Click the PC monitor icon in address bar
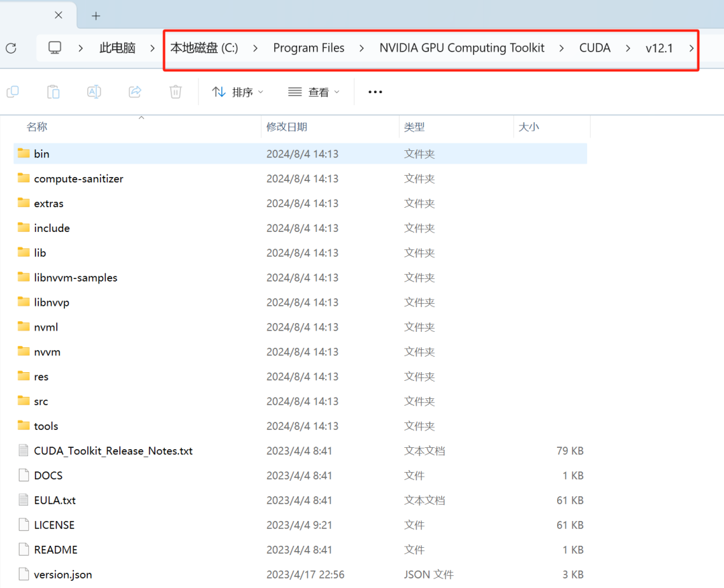This screenshot has width=724, height=588. [x=55, y=48]
